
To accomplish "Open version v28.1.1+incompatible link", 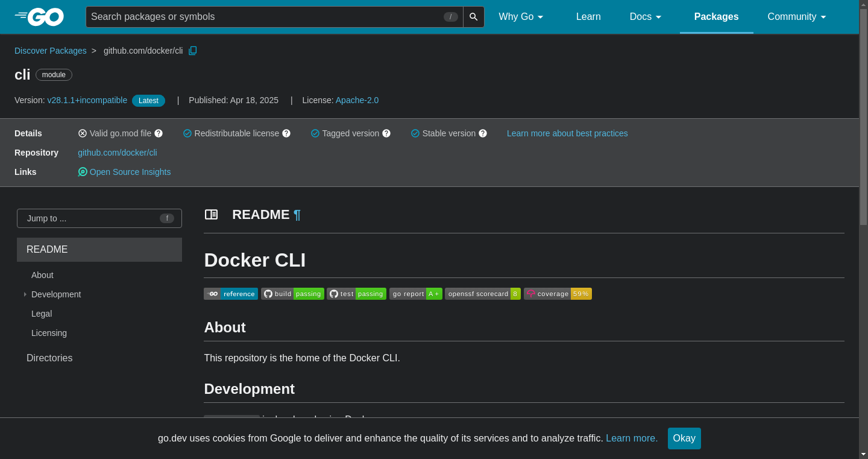I will pyautogui.click(x=87, y=100).
